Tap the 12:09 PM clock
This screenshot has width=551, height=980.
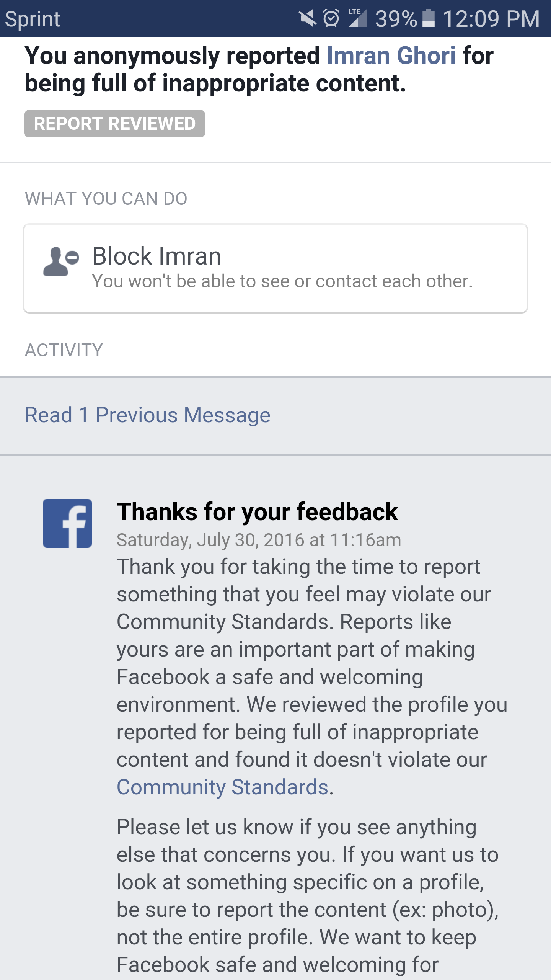tap(492, 18)
